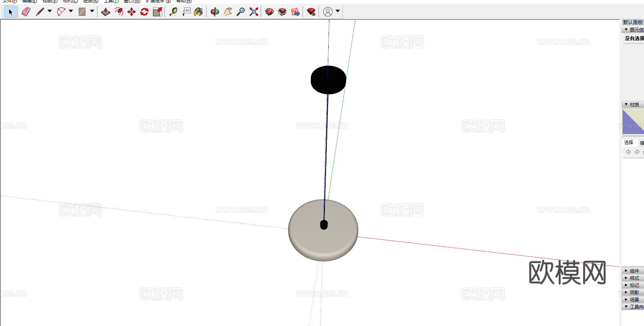Select the Rotate tool
644x326 pixels.
coord(144,12)
